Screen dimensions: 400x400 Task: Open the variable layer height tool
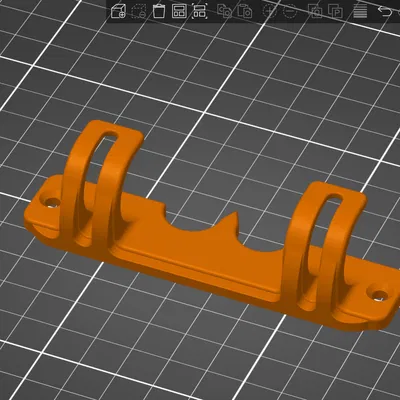pyautogui.click(x=360, y=11)
